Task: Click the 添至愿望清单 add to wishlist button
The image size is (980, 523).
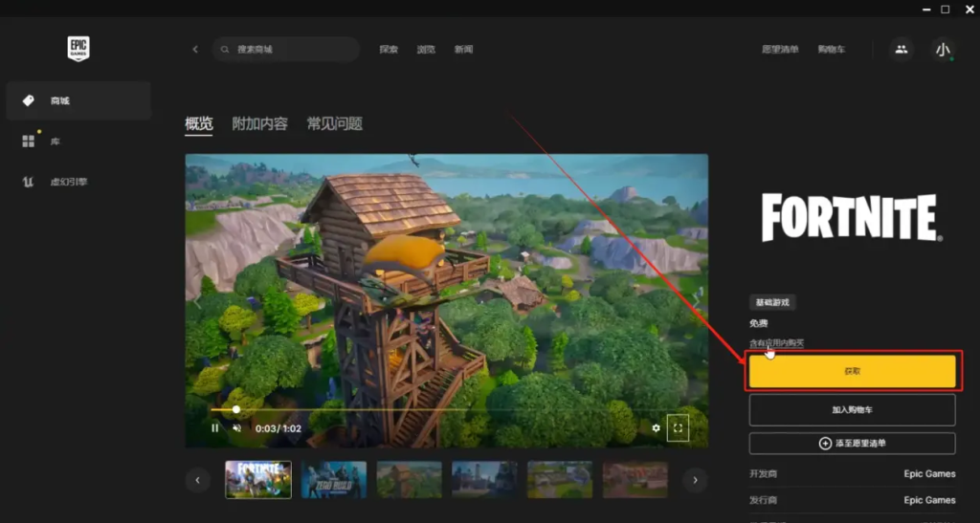Action: click(853, 443)
